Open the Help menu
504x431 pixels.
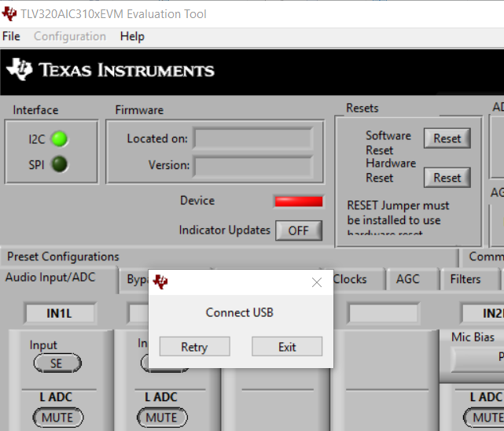tap(132, 36)
